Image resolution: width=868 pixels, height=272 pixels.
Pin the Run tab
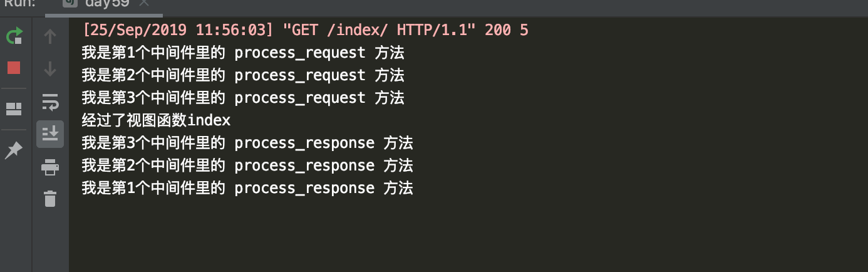(14, 150)
